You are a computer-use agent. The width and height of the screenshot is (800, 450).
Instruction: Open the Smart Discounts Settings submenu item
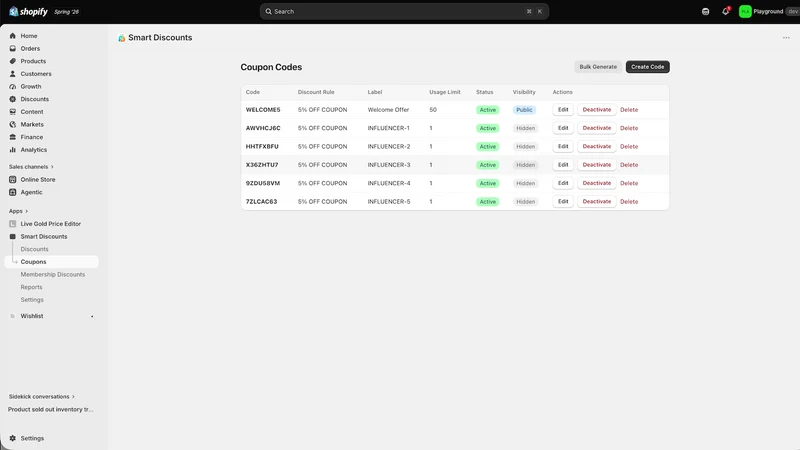[32, 300]
